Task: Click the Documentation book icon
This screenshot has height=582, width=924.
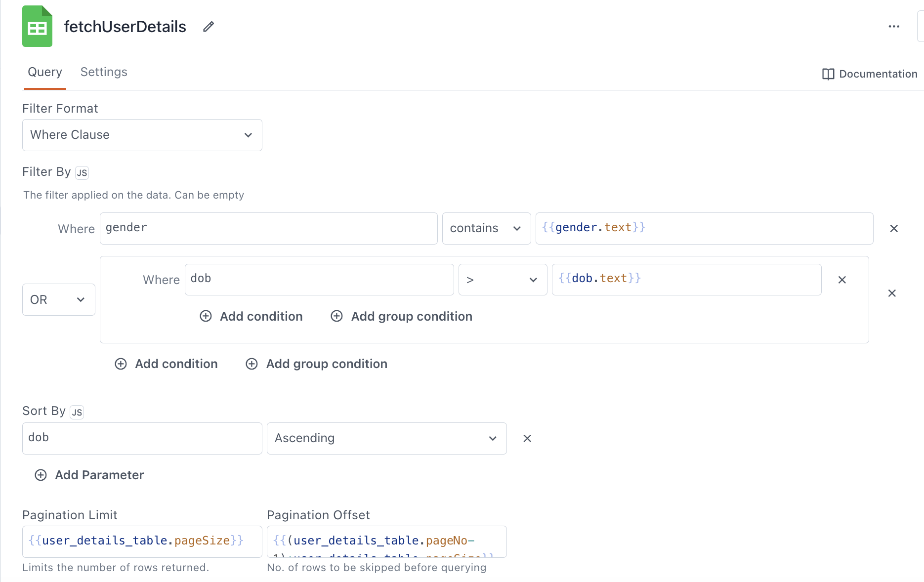Action: coord(828,74)
